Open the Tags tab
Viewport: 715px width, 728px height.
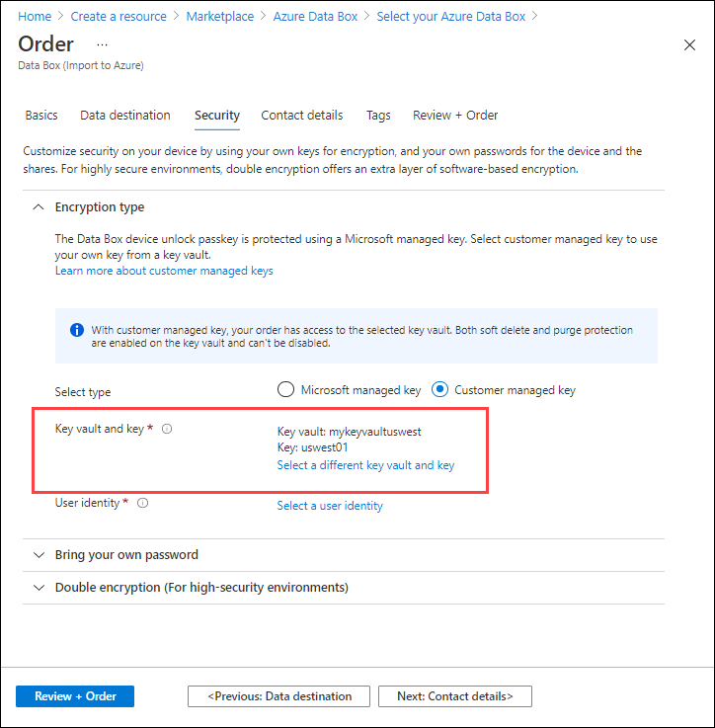click(378, 116)
